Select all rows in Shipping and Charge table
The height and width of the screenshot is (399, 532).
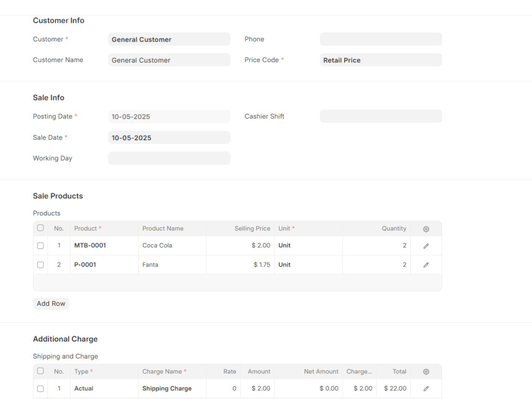(40, 371)
